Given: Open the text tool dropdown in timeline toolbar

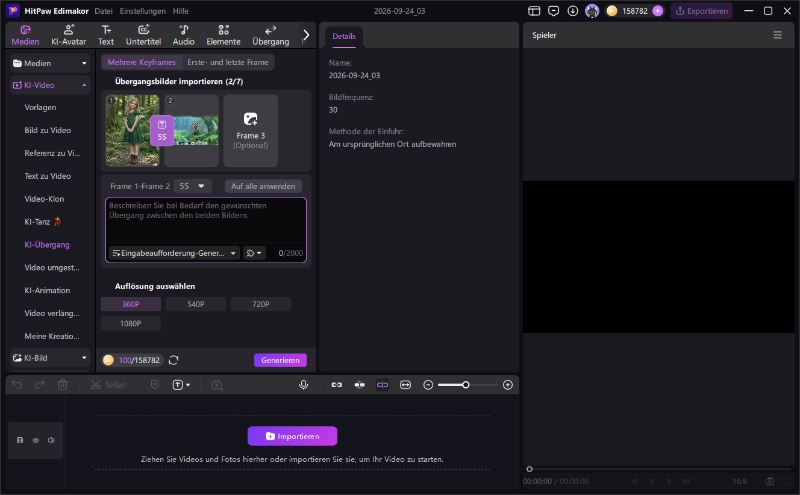Looking at the screenshot, I should click(x=181, y=385).
